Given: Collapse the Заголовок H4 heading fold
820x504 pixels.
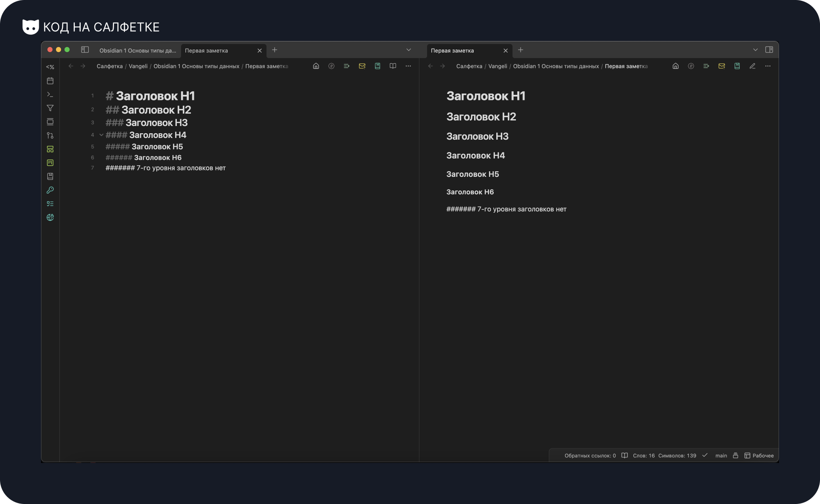Looking at the screenshot, I should (101, 135).
